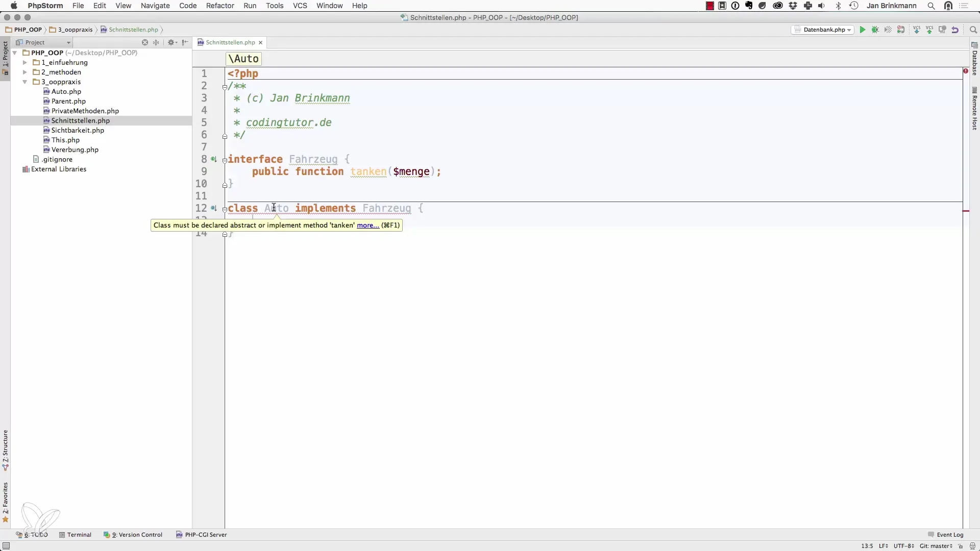Viewport: 980px width, 551px height.
Task: Open the Event Log
Action: (x=945, y=535)
